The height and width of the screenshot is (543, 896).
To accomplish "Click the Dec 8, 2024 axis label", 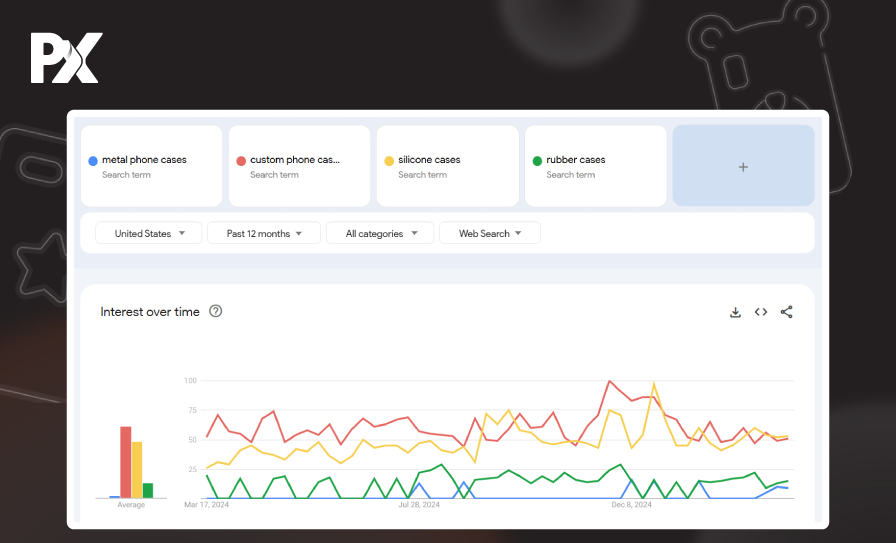I will pos(631,505).
